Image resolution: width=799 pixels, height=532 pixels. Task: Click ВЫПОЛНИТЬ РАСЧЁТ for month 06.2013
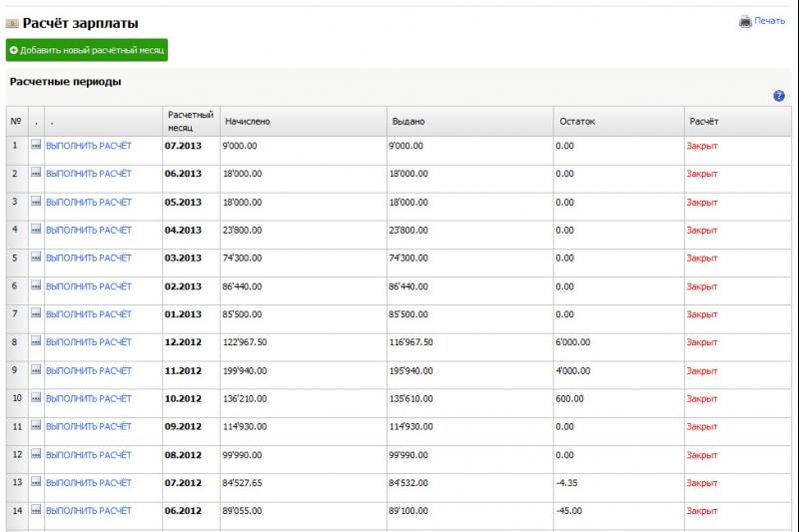click(89, 174)
